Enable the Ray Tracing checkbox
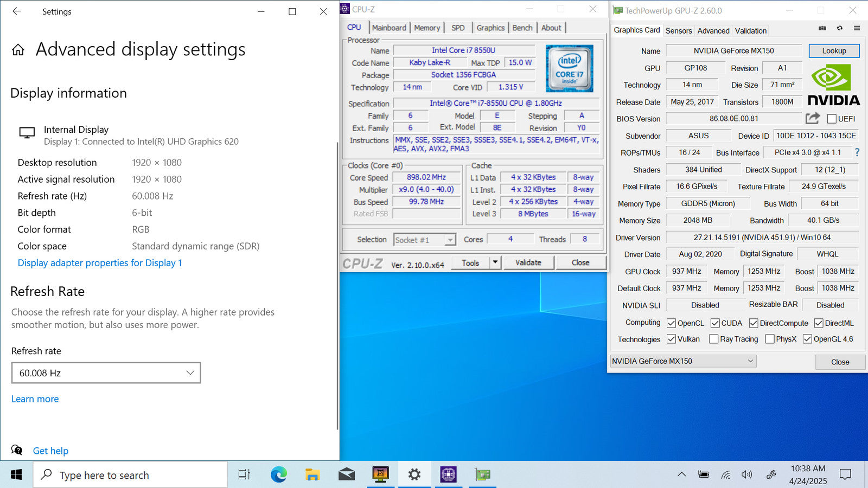The width and height of the screenshot is (868, 488). coord(714,339)
